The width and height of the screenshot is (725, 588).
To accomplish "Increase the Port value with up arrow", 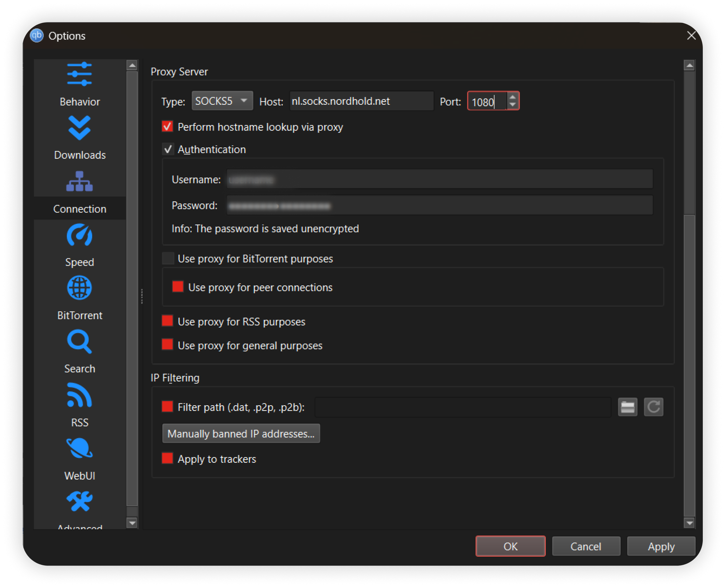I will pos(512,97).
